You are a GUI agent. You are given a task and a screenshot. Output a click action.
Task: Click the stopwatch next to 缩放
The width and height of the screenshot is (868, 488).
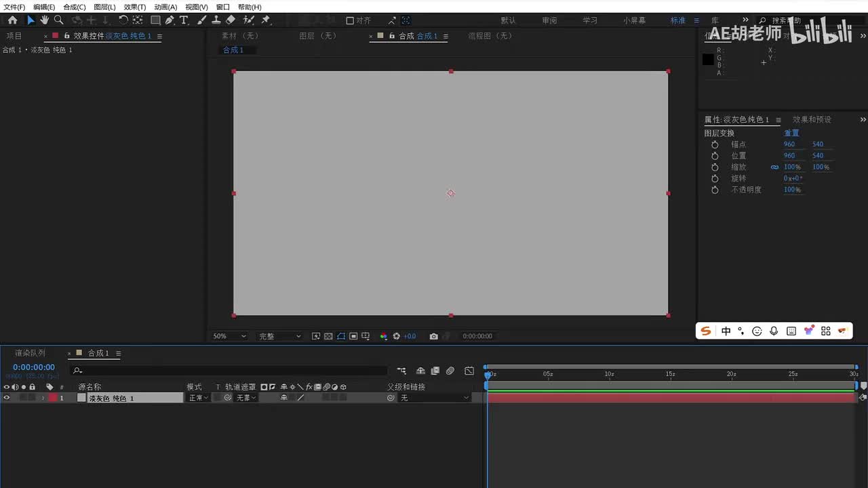point(715,167)
